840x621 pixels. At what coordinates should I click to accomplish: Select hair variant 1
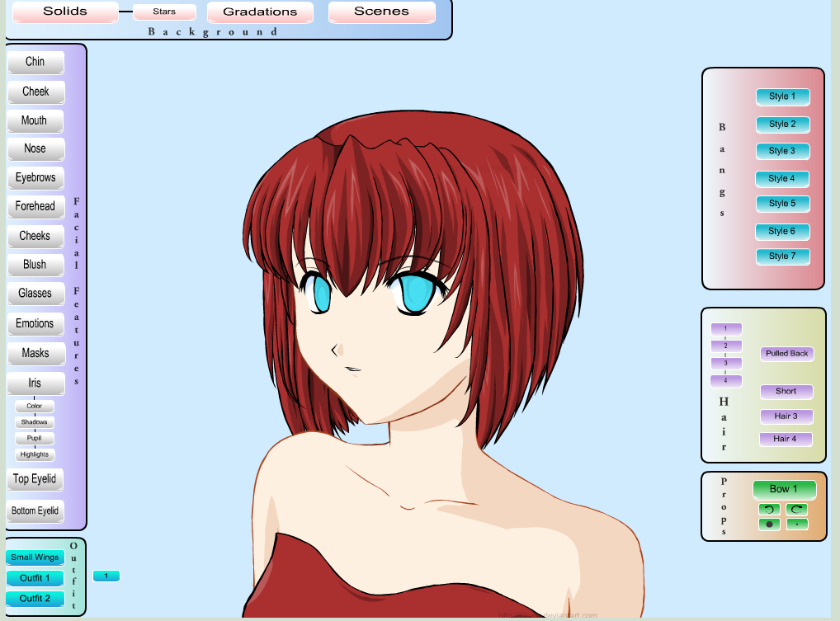(x=726, y=329)
